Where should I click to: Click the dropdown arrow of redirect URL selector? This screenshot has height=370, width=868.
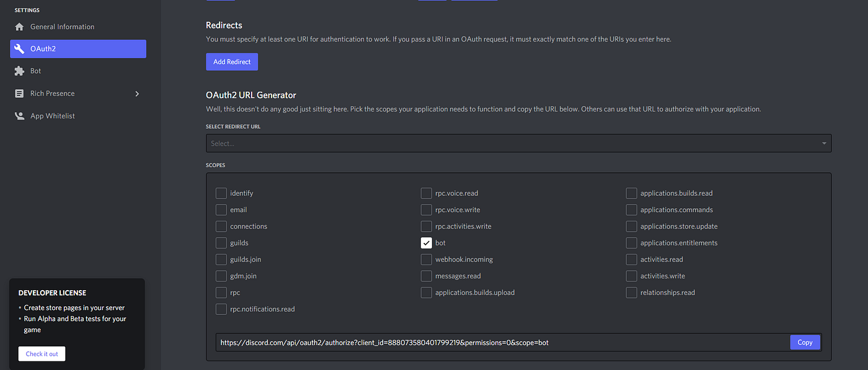click(x=824, y=143)
